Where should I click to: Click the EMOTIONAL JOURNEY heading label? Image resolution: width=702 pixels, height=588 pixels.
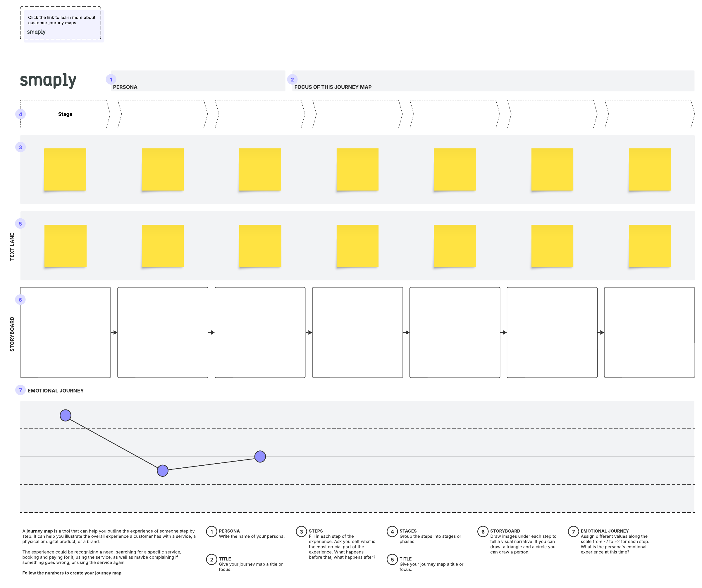point(56,390)
